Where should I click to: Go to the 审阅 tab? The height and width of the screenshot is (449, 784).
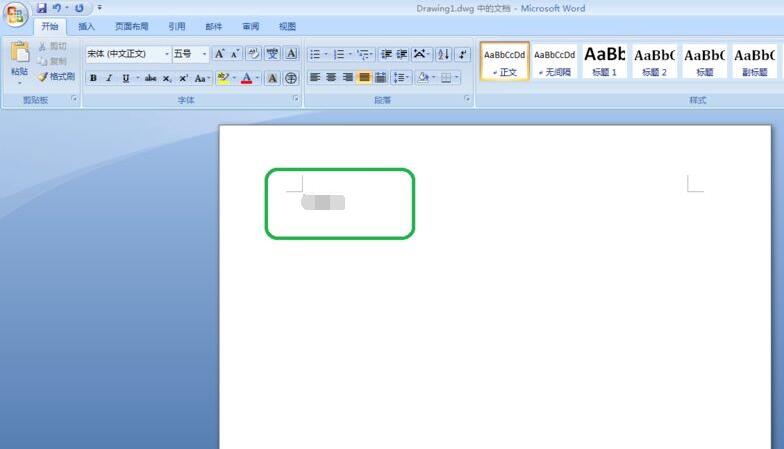[250, 26]
